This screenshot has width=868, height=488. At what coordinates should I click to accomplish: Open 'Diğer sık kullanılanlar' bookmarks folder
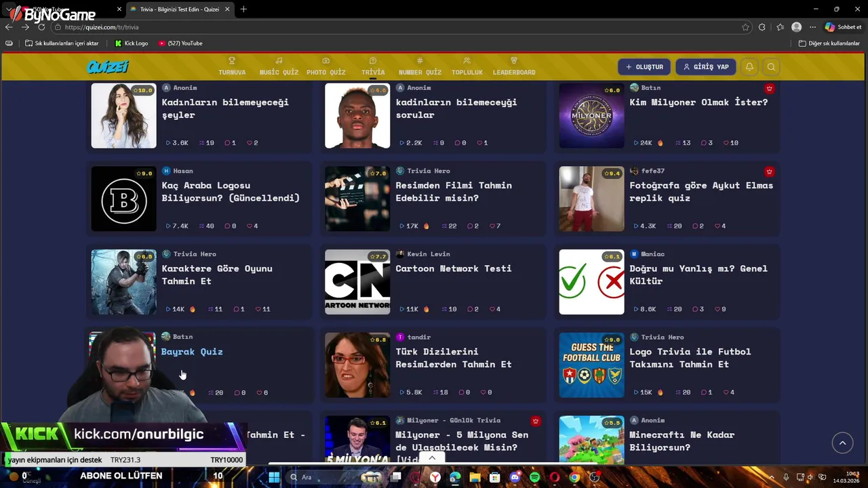[829, 43]
